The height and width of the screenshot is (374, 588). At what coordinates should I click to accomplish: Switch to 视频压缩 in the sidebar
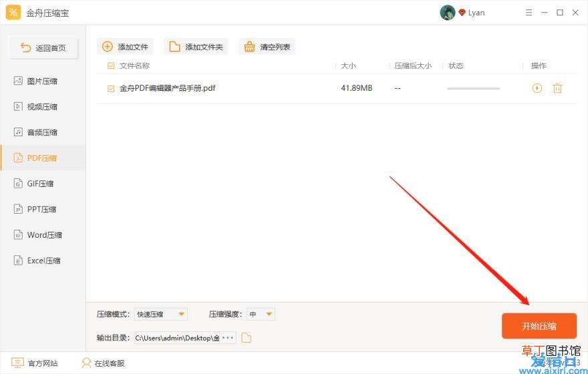click(43, 106)
